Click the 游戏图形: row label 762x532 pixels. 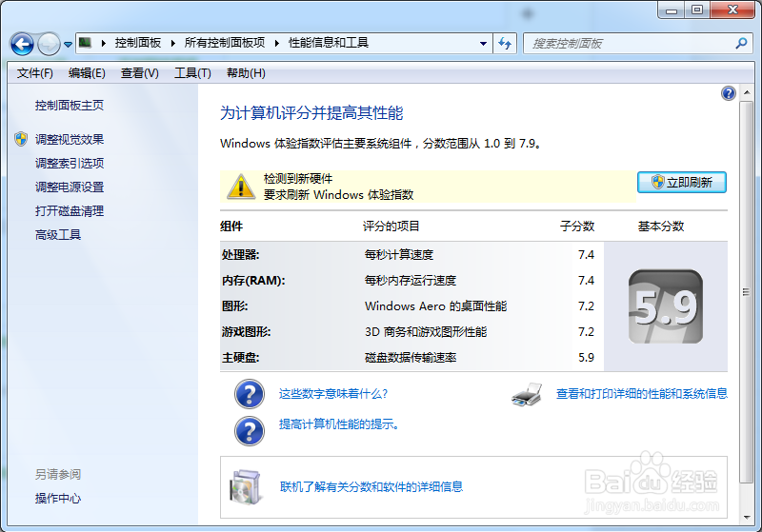tap(246, 332)
